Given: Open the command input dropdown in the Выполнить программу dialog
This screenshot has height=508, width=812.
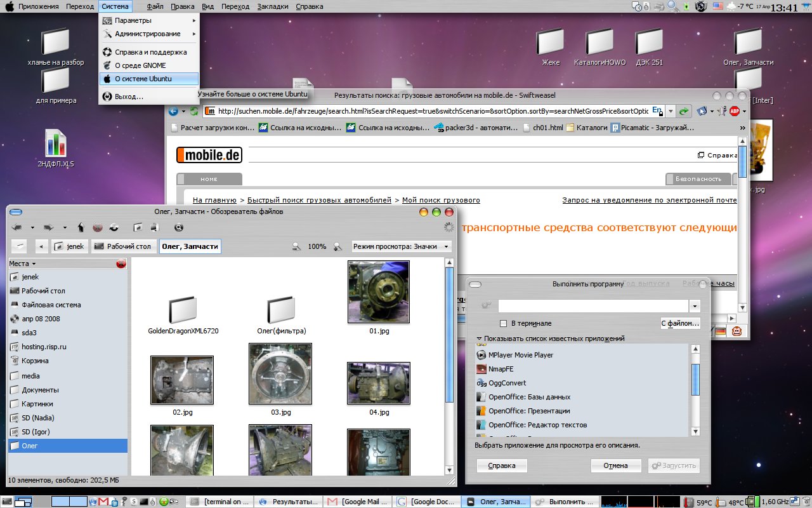Looking at the screenshot, I should (x=695, y=306).
